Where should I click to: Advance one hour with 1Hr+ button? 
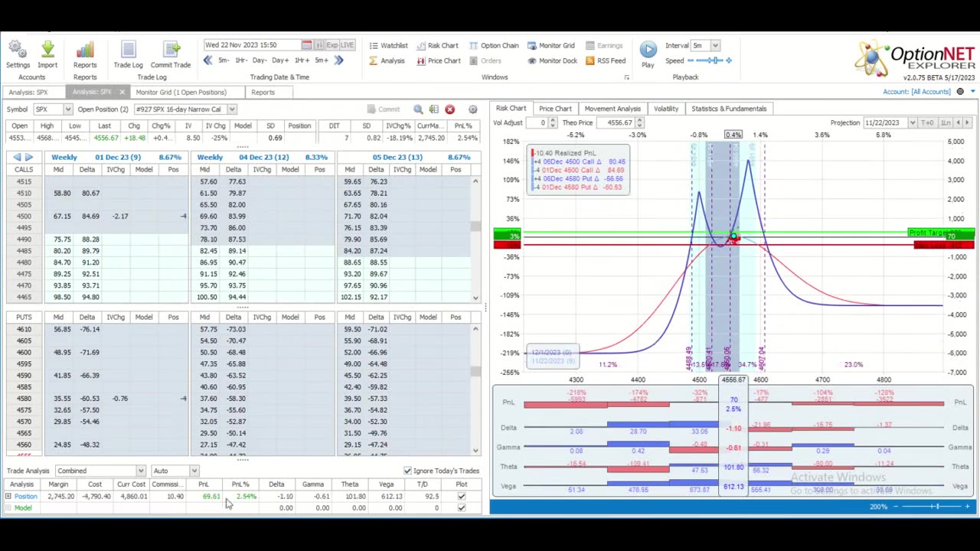tap(302, 60)
